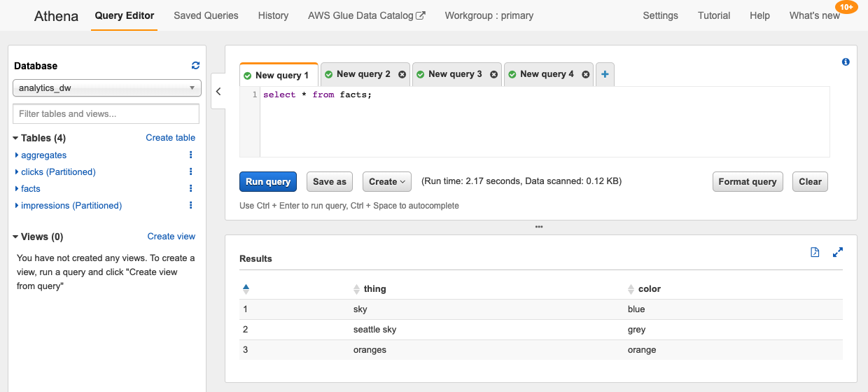The width and height of the screenshot is (868, 392).
Task: Open AWS Glue Data Catalog link
Action: [x=367, y=15]
